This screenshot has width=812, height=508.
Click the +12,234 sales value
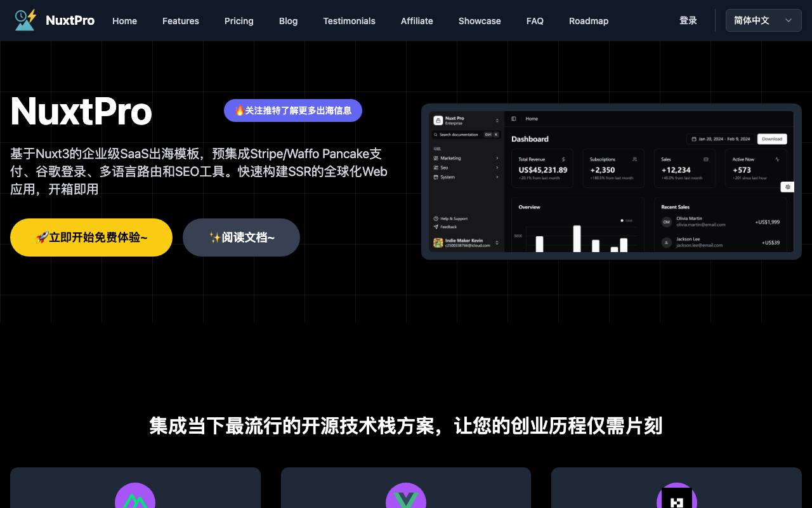coord(676,170)
